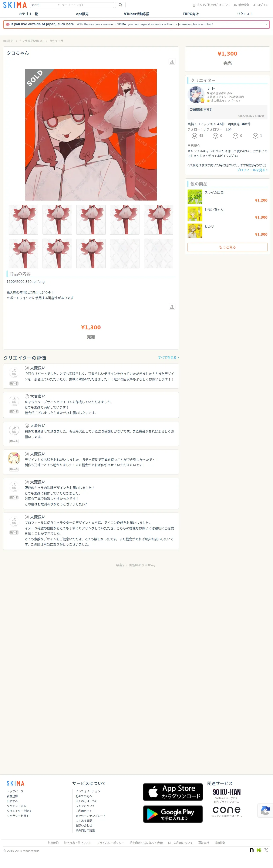Open the share icon beside the タコちゃん title
Screen dimensions: 273x868
172,62
